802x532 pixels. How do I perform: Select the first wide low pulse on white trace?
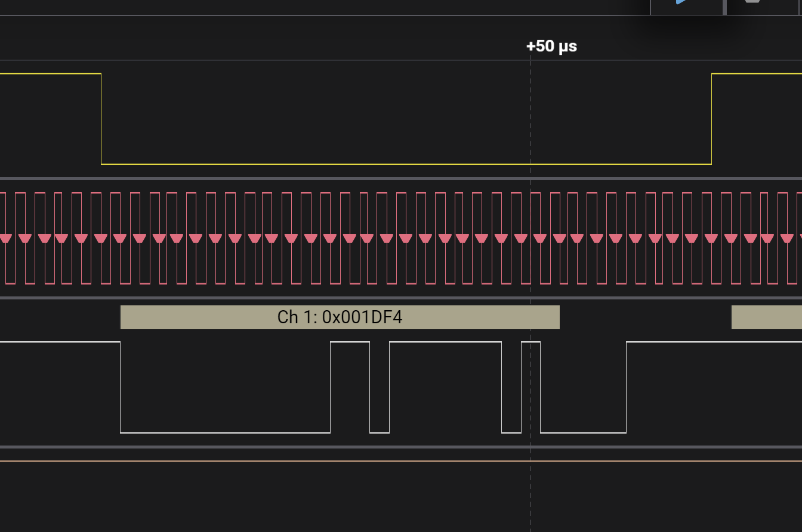pos(225,432)
